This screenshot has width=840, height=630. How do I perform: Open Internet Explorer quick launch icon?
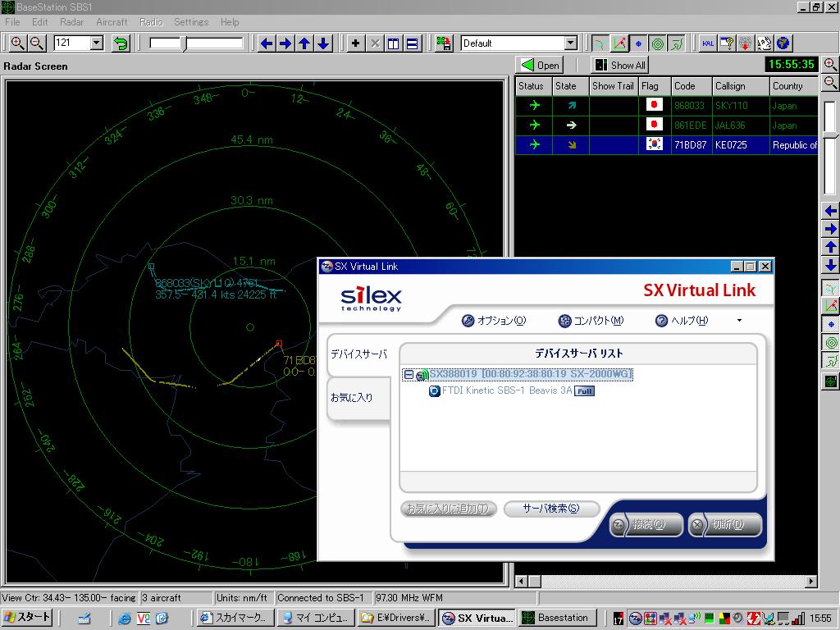[x=125, y=619]
